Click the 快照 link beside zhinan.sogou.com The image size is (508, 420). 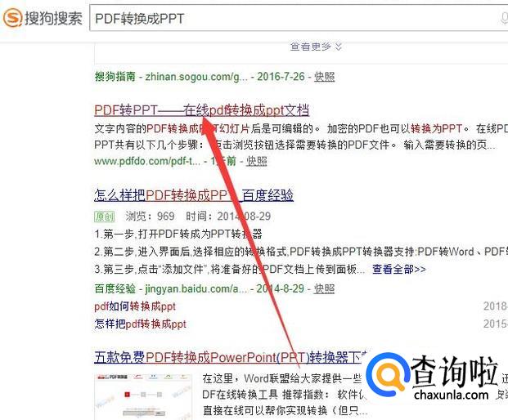point(324,77)
